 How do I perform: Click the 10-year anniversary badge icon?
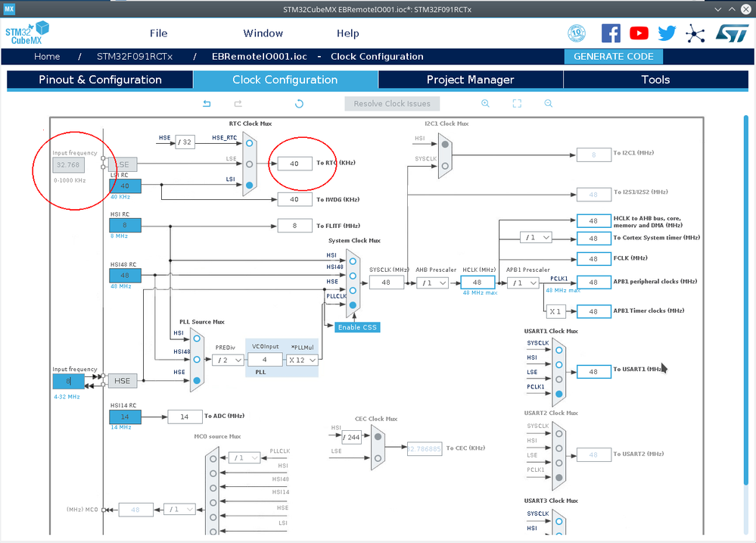coord(577,33)
